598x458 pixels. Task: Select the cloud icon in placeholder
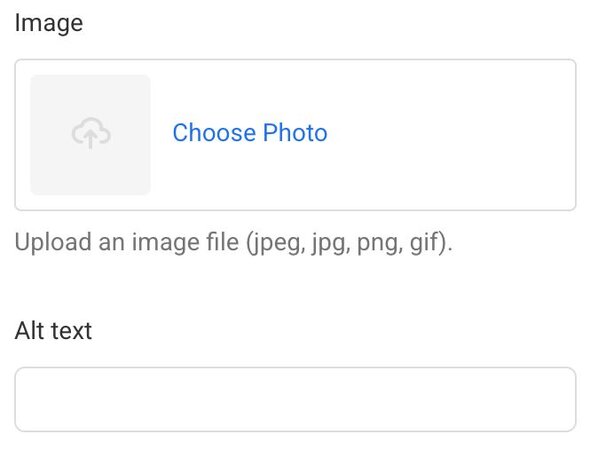pos(91,133)
